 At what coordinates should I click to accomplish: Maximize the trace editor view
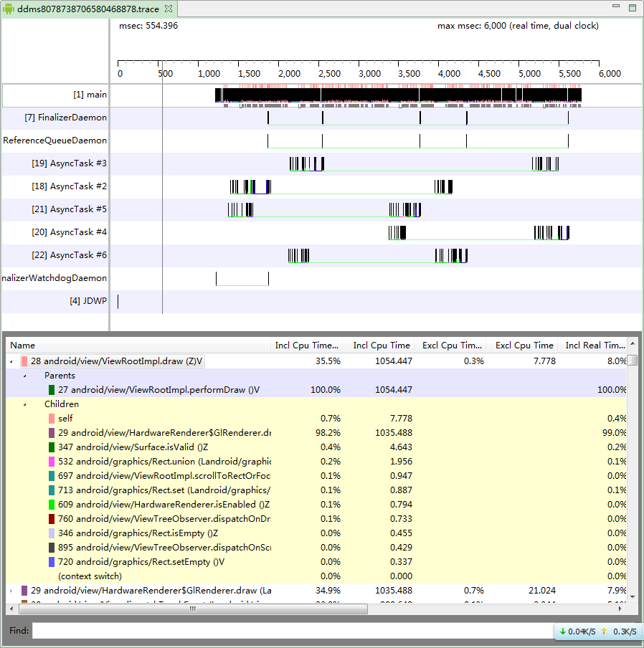click(632, 8)
